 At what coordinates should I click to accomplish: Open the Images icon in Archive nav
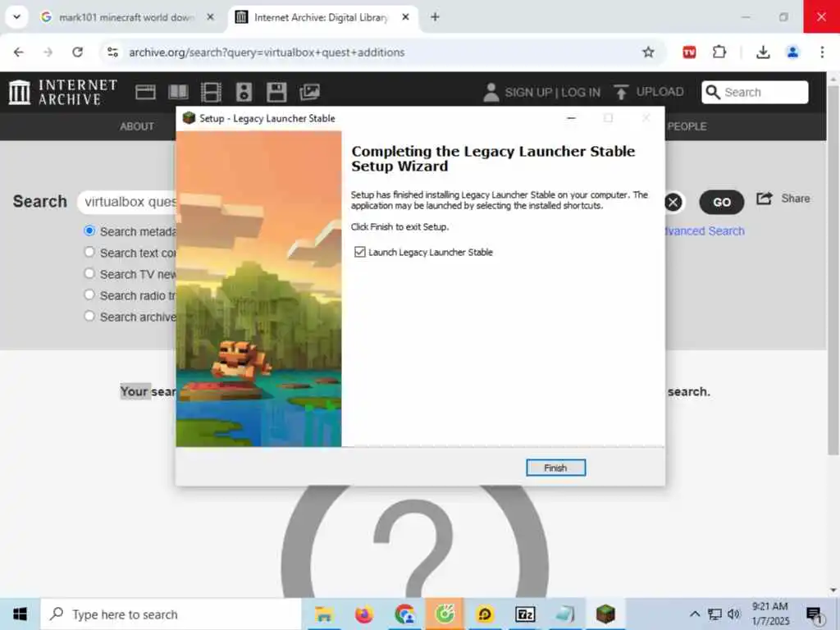coord(309,92)
